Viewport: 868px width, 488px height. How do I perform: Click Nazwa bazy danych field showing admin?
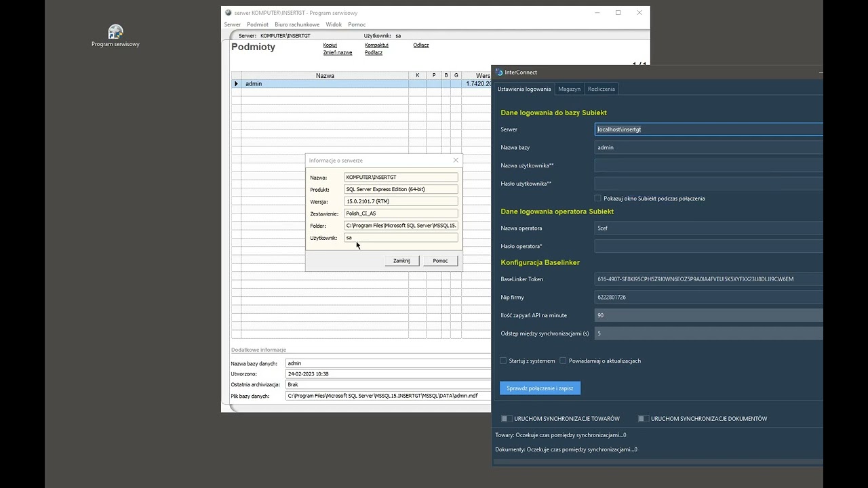click(x=388, y=363)
